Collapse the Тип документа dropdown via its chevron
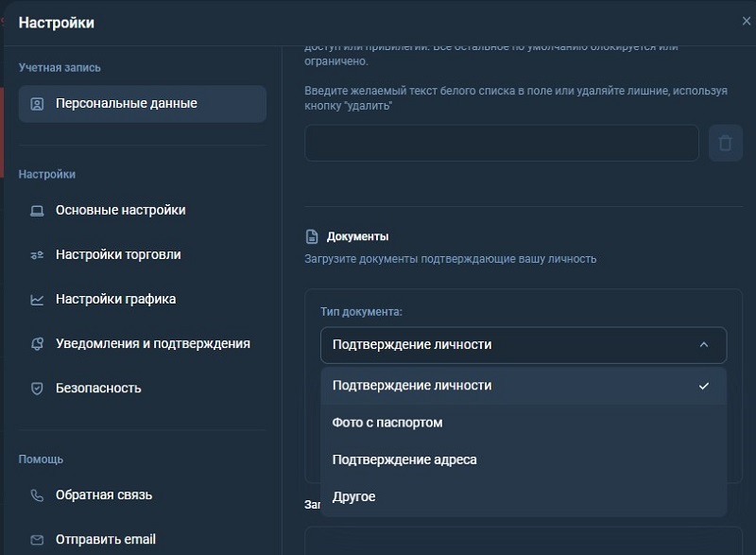Viewport: 756px width, 555px height. click(x=705, y=345)
